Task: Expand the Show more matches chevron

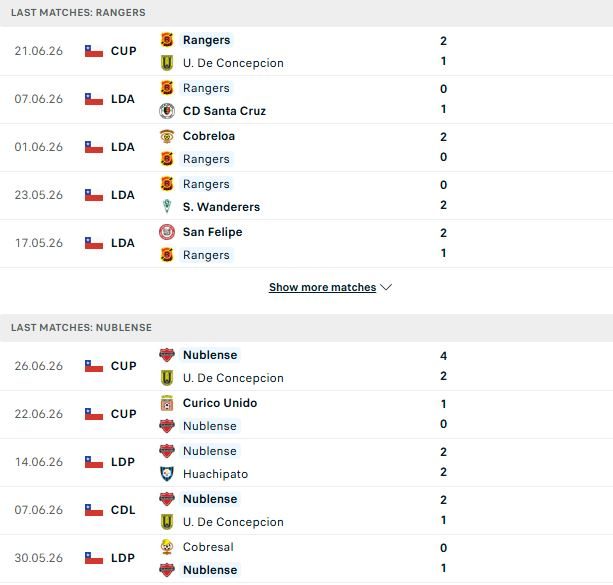Action: [386, 287]
